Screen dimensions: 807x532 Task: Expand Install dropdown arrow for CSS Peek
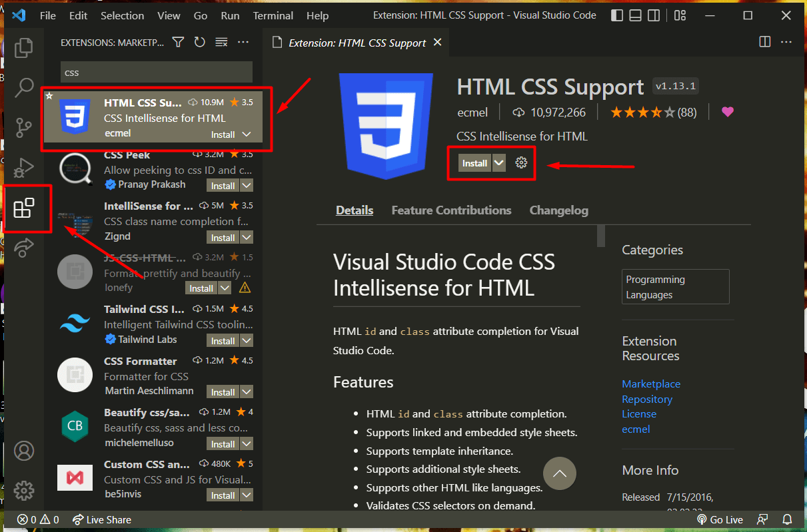[247, 186]
